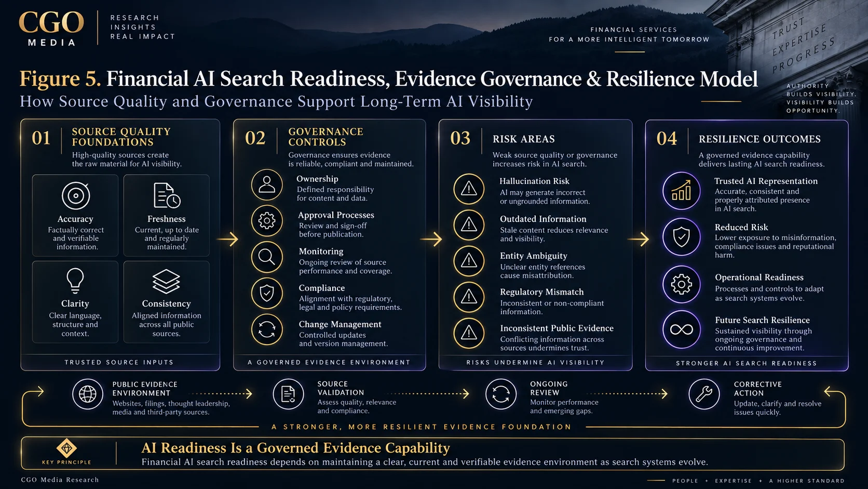
Task: Click the Figure 5 main title text
Action: [388, 78]
